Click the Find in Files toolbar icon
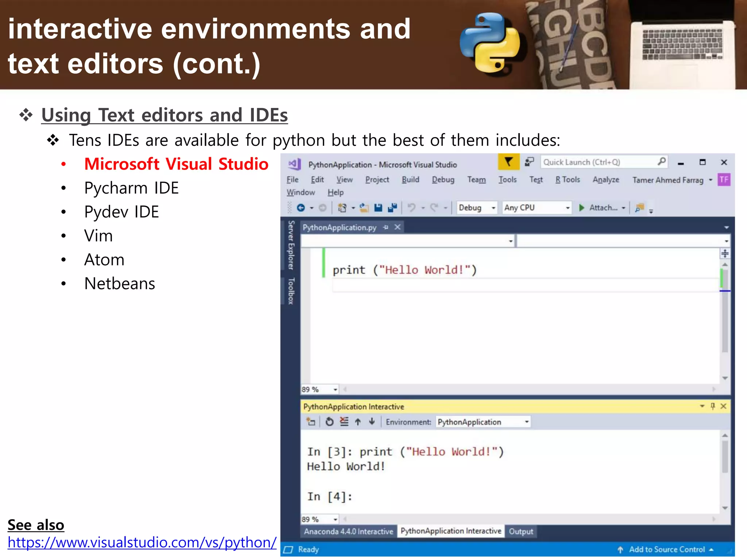This screenshot has height=560, width=747. [639, 208]
